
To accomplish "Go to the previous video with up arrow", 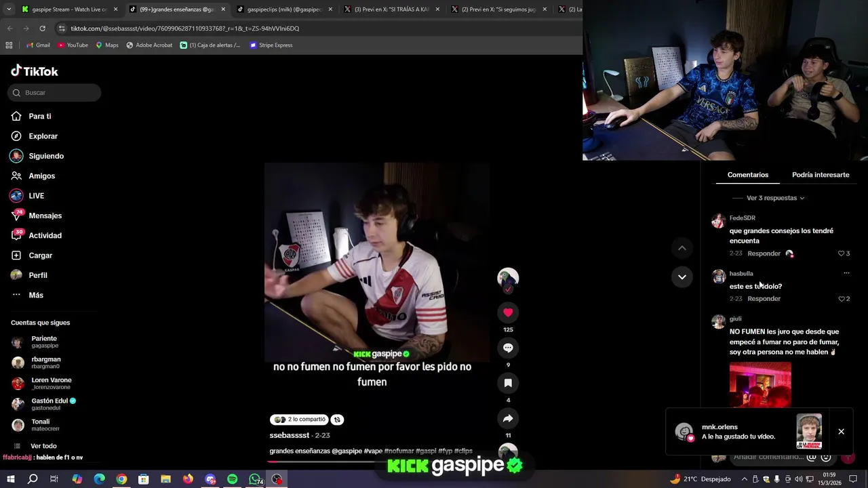I will tap(682, 248).
